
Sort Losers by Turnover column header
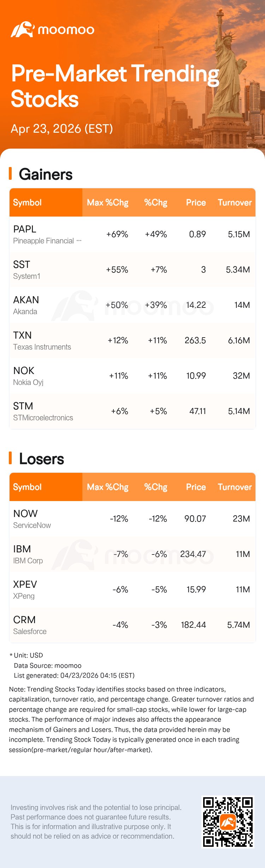click(235, 487)
